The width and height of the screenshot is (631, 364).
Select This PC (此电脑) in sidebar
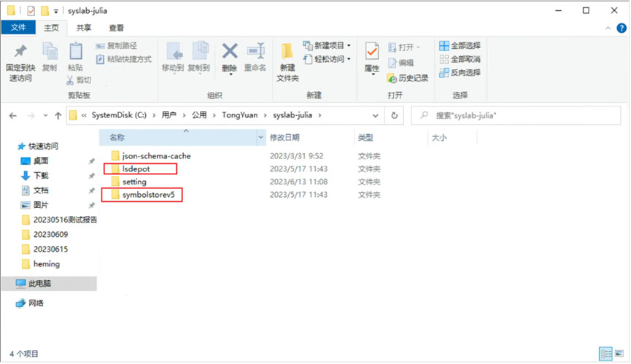39,284
